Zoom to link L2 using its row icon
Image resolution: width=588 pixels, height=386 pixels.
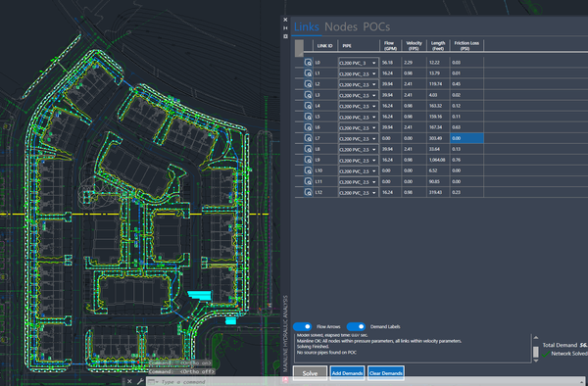point(308,84)
